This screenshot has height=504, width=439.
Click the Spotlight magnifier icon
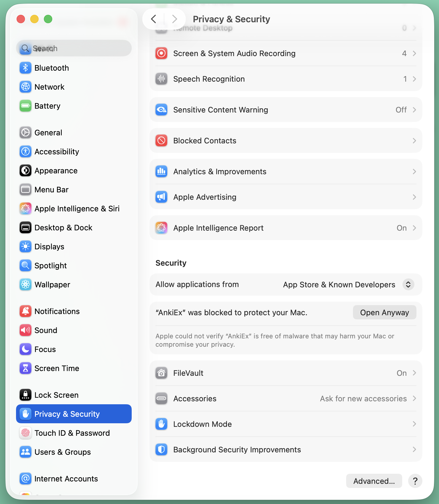pyautogui.click(x=26, y=266)
